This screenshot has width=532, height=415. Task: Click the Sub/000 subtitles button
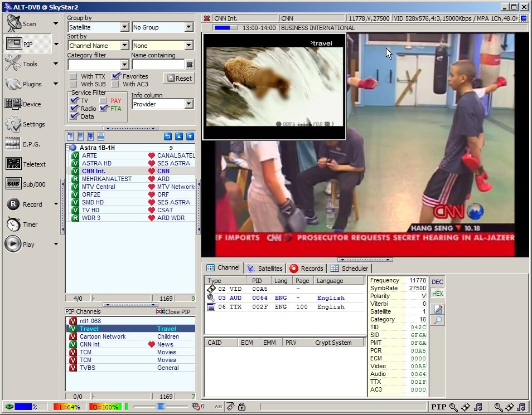pos(26,184)
